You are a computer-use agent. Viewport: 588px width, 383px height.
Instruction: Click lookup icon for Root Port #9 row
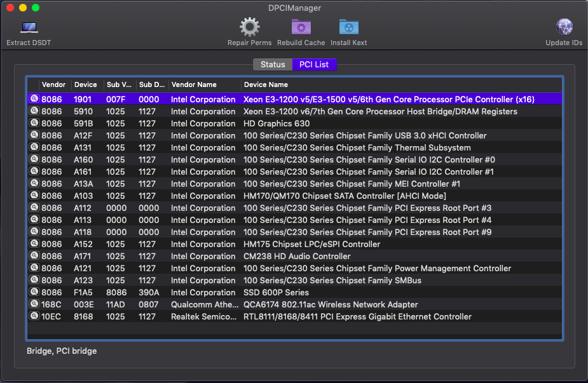pyautogui.click(x=34, y=232)
